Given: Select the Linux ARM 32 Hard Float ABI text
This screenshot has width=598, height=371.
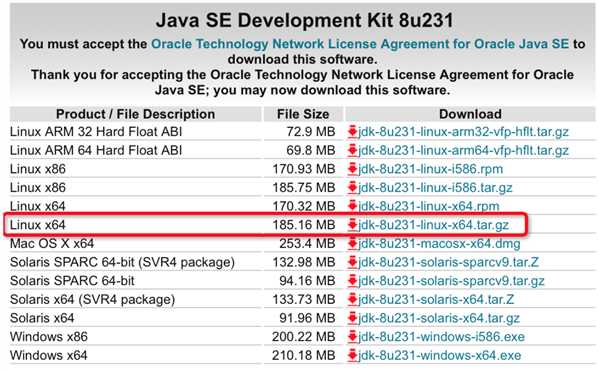Looking at the screenshot, I should [x=96, y=132].
